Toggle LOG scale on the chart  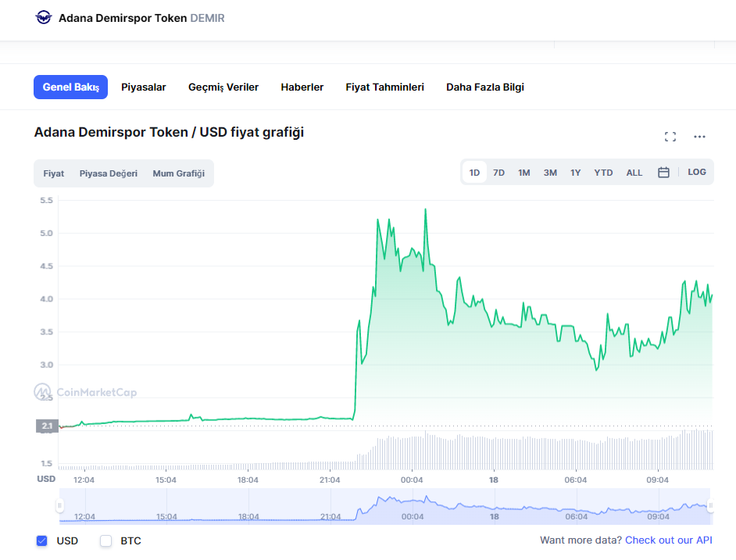pyautogui.click(x=696, y=172)
